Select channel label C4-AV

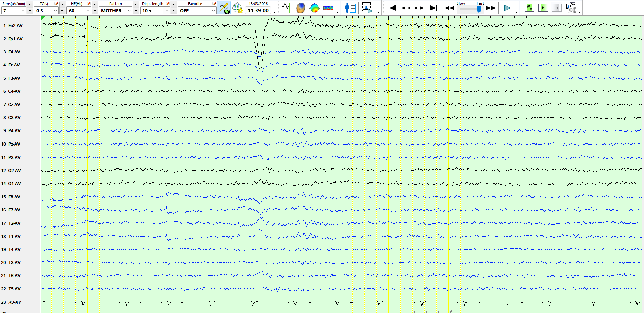[14, 91]
